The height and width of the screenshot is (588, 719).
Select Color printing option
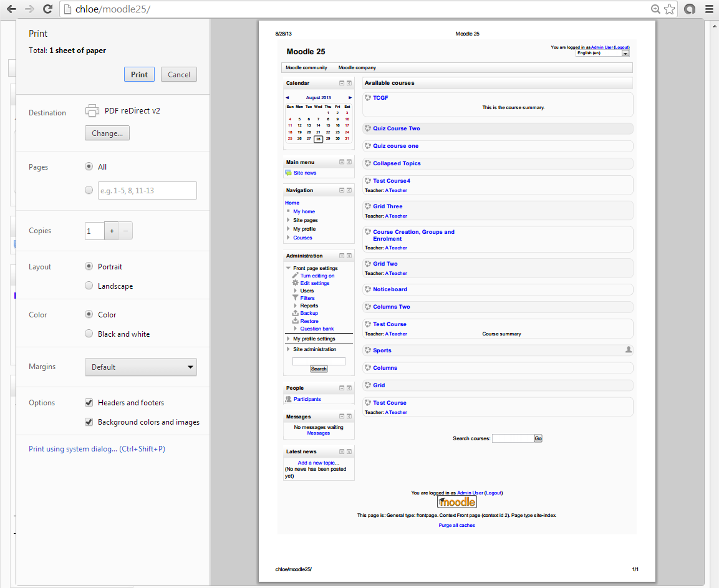point(89,314)
